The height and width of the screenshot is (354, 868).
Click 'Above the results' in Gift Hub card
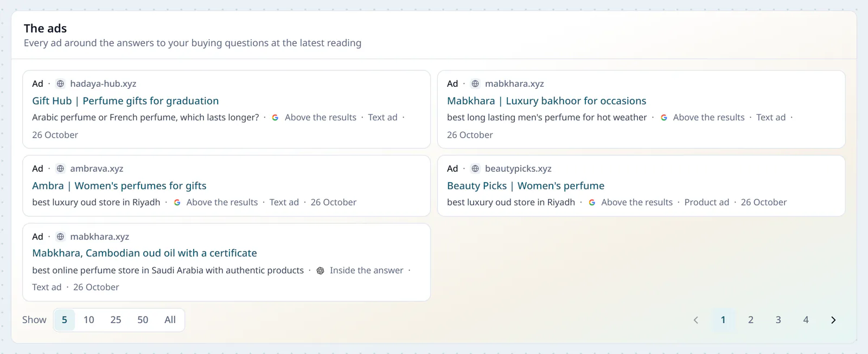(x=321, y=118)
